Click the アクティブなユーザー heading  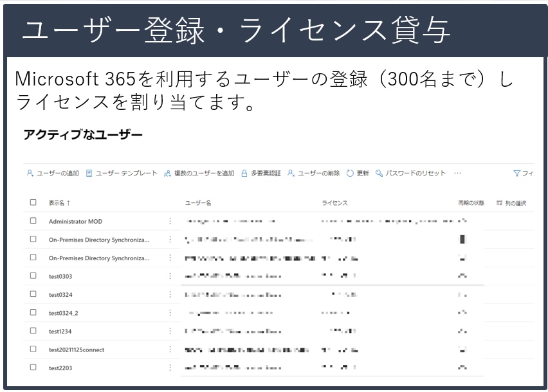pyautogui.click(x=83, y=134)
